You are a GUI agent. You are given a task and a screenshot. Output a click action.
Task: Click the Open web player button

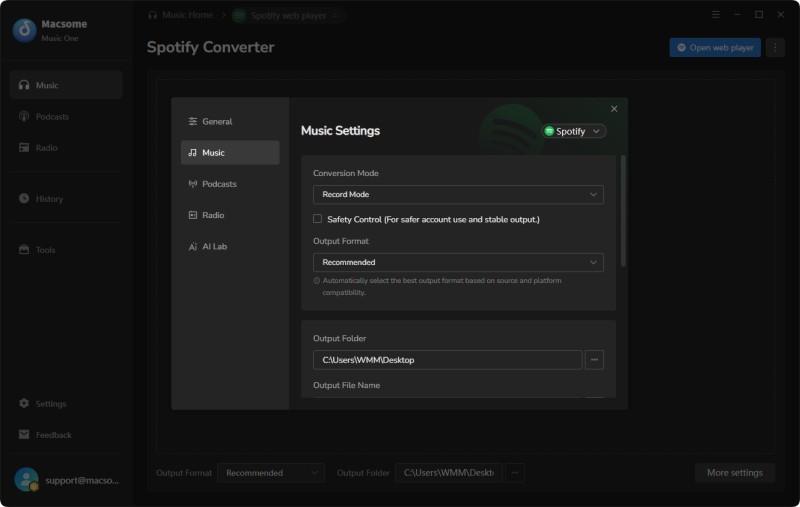coord(715,47)
